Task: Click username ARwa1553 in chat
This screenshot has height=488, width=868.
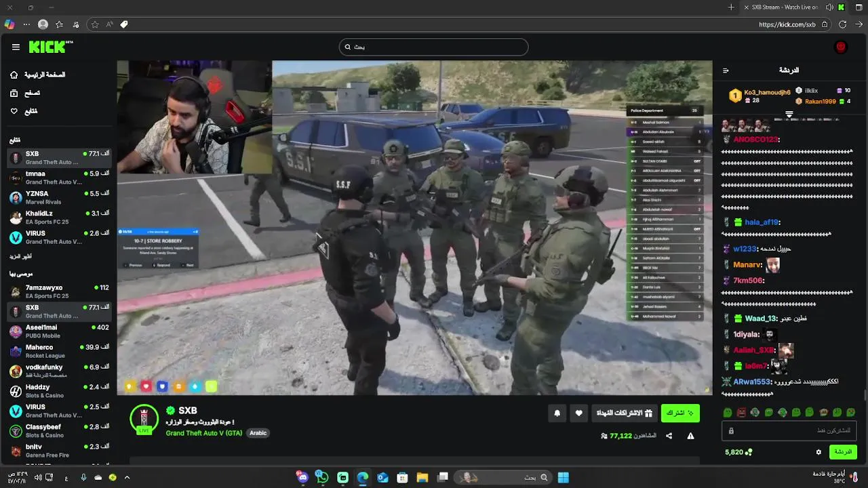Action: pos(753,382)
